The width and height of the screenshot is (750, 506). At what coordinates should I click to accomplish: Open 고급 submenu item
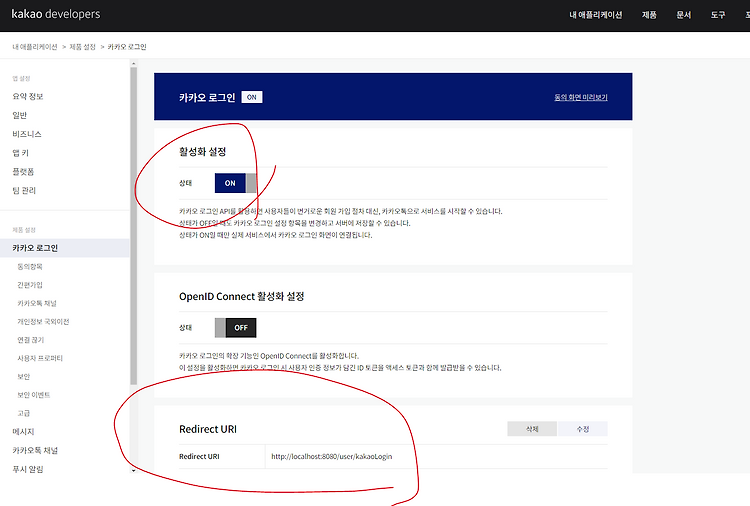23,413
